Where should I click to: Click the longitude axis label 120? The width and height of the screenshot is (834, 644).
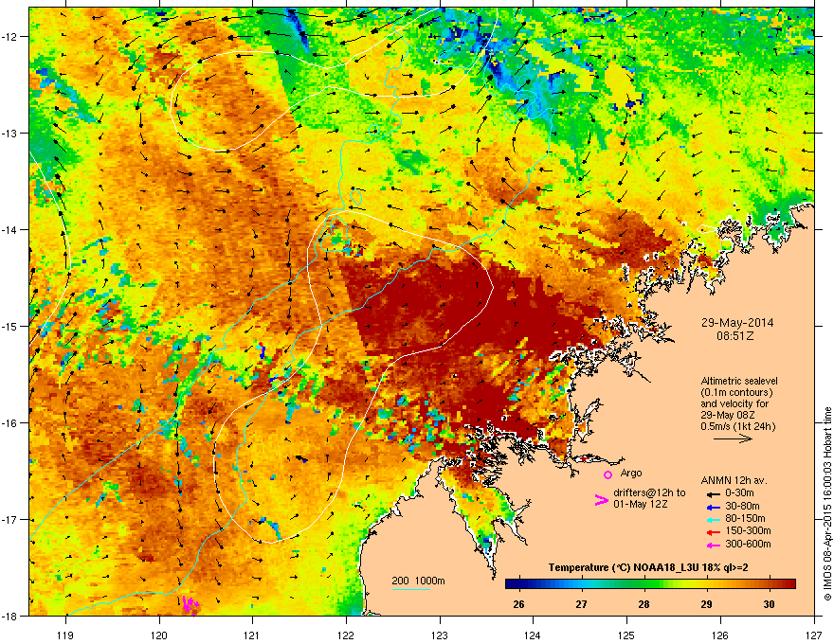click(x=159, y=635)
